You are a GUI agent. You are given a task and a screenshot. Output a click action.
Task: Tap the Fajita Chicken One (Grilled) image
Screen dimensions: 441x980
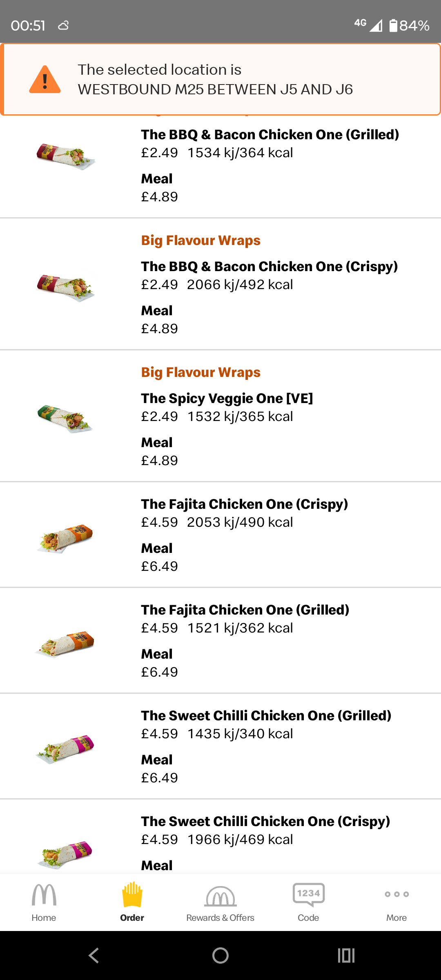[x=65, y=643]
